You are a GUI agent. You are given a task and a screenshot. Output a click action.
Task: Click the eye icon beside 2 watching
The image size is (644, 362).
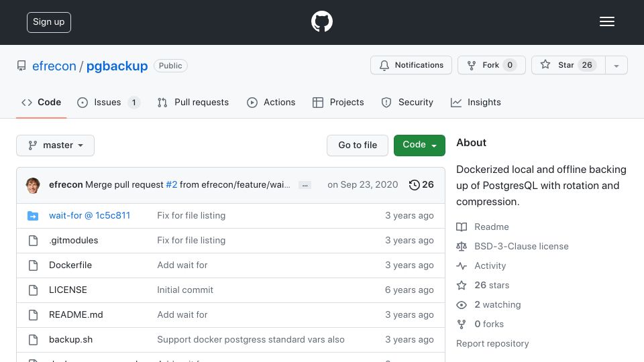[x=462, y=305]
